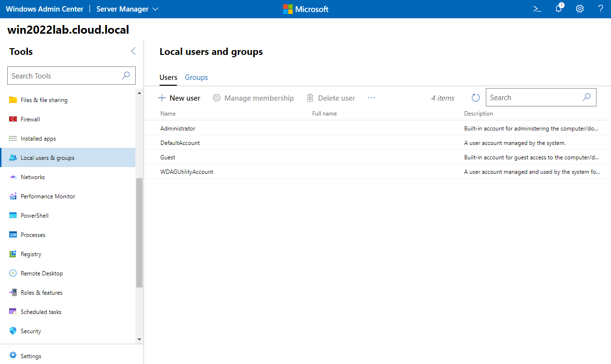
Task: Open Performance Monitor tool
Action: point(67,196)
